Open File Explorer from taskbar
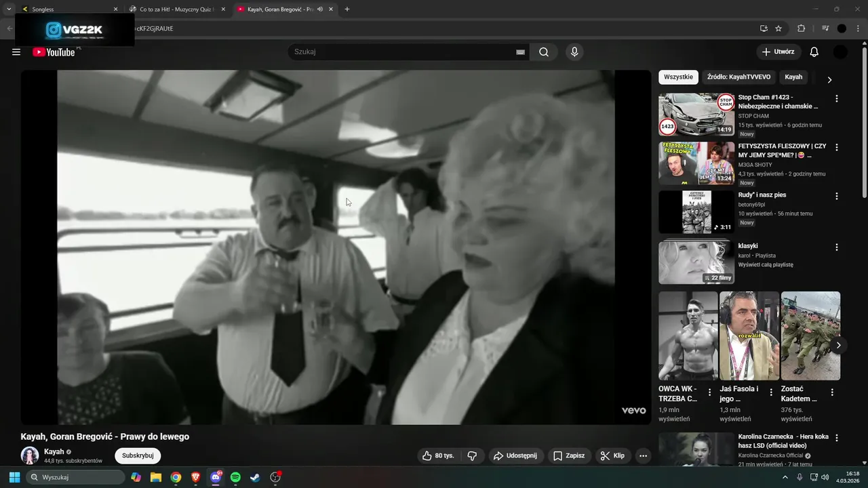 tap(156, 477)
